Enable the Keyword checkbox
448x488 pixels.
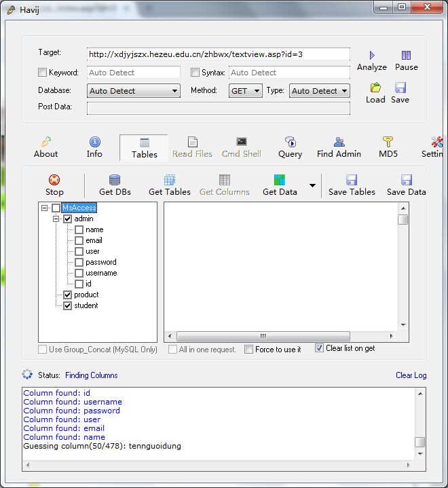click(x=42, y=73)
